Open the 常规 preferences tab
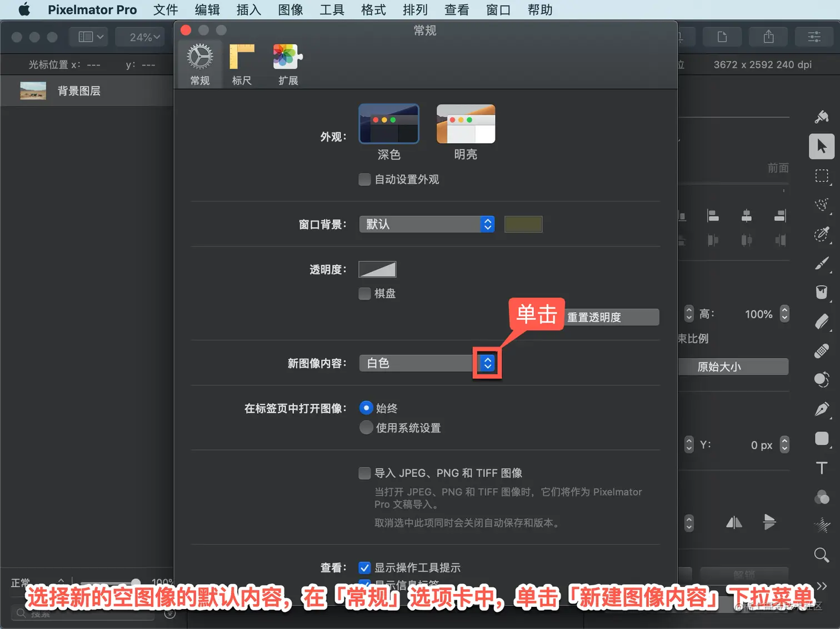 click(x=200, y=64)
